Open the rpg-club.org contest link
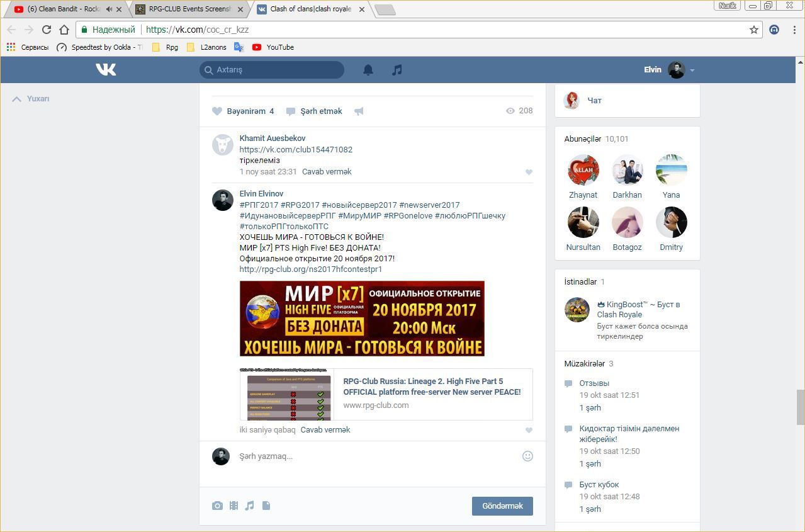Viewport: 805px width, 532px height. pyautogui.click(x=311, y=269)
